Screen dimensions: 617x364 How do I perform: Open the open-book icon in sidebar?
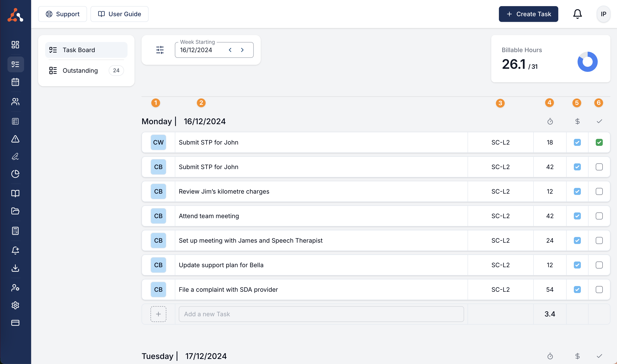15,194
